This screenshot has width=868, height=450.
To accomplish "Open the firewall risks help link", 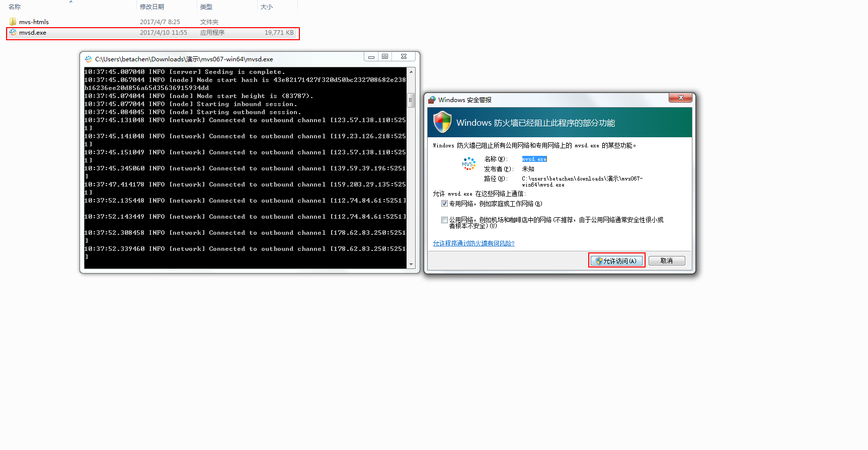I will pos(474,243).
